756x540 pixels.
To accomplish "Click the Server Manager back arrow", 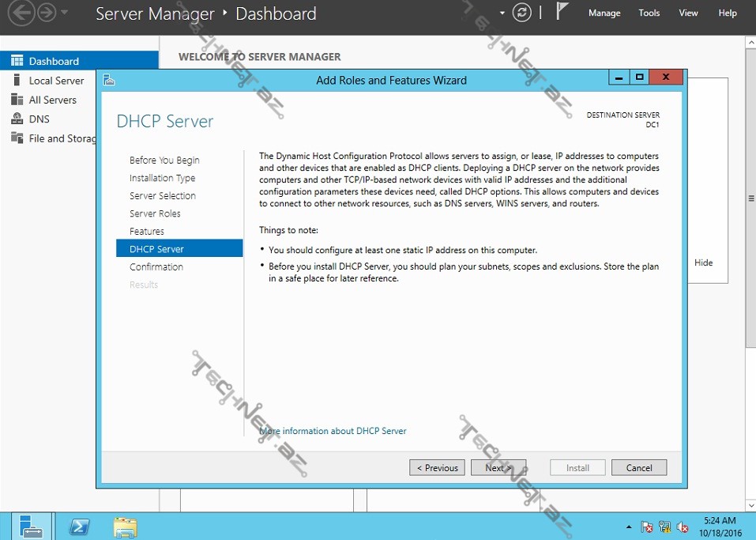I will 21,13.
